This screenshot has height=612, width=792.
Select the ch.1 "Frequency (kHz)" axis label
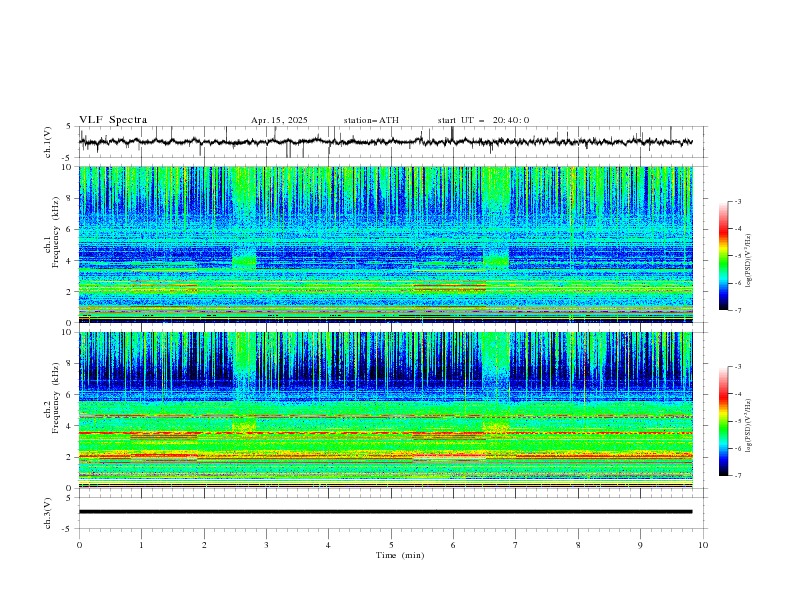coord(56,232)
